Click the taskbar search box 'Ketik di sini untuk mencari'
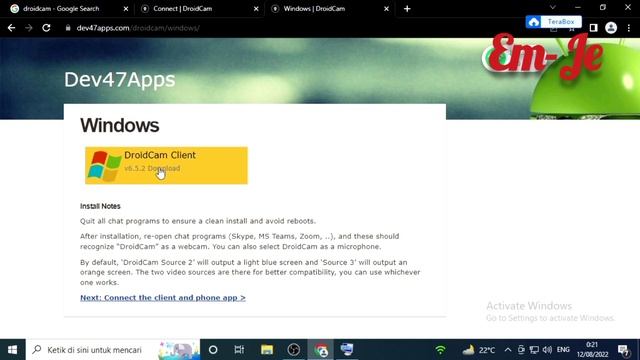 113,350
